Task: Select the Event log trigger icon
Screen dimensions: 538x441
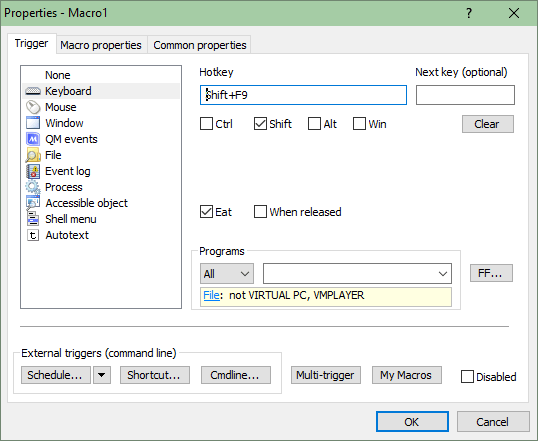Action: (33, 171)
